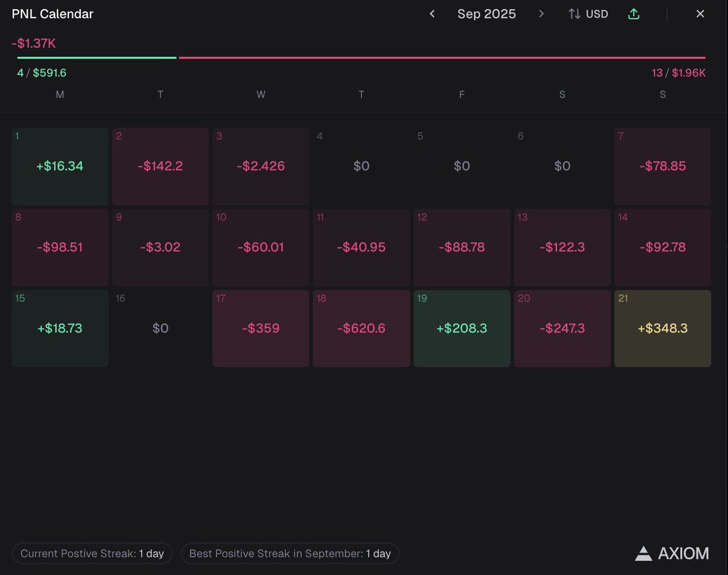Select day 20 cell with -$247.3

[x=562, y=328]
